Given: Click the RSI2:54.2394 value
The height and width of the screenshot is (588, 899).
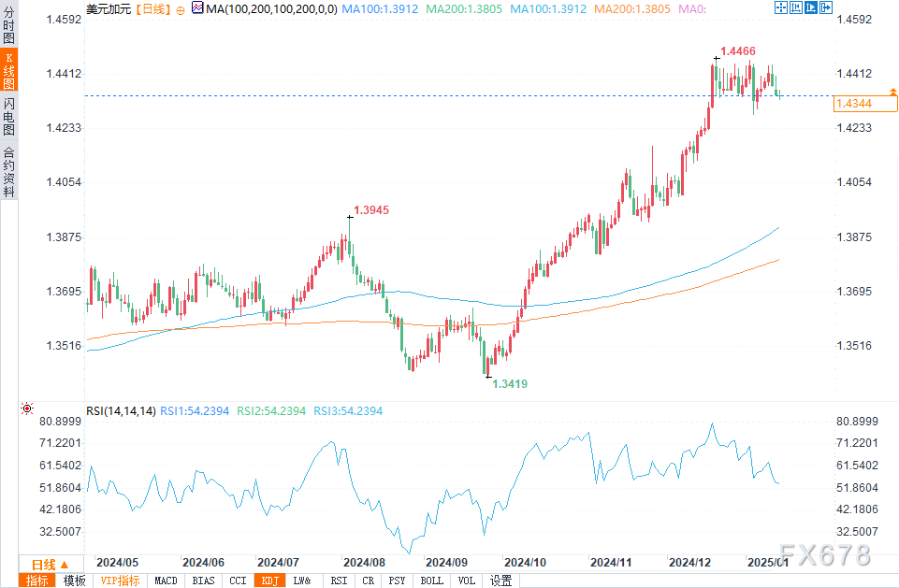Looking at the screenshot, I should 271,411.
